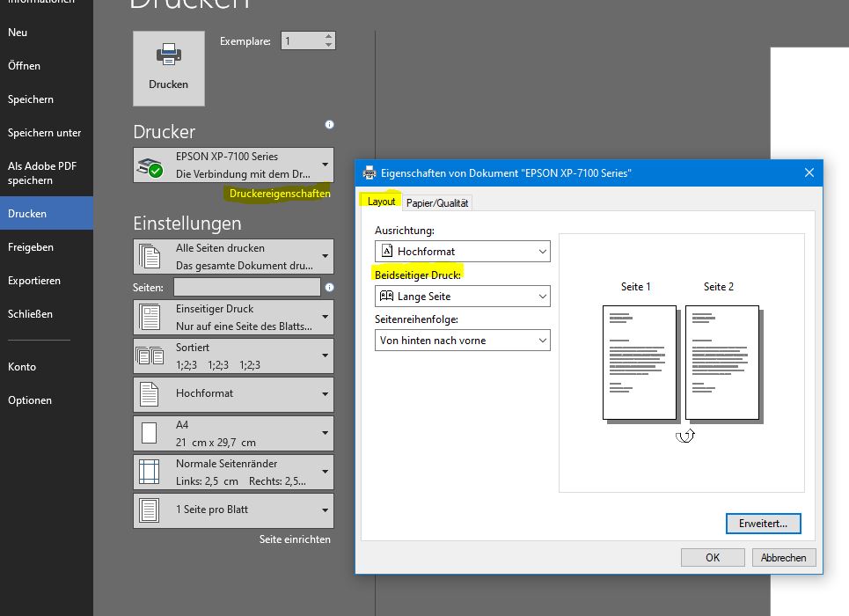Click the Seite 1 preview thumbnail

tap(640, 363)
